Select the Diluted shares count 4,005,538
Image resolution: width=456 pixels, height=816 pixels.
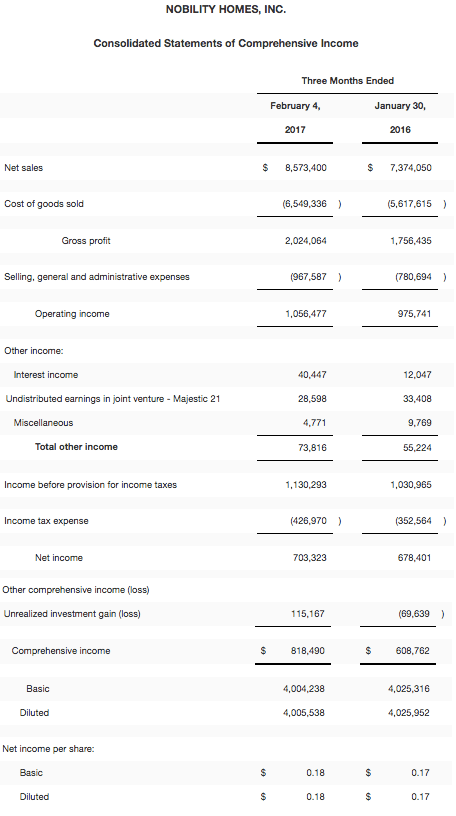303,712
